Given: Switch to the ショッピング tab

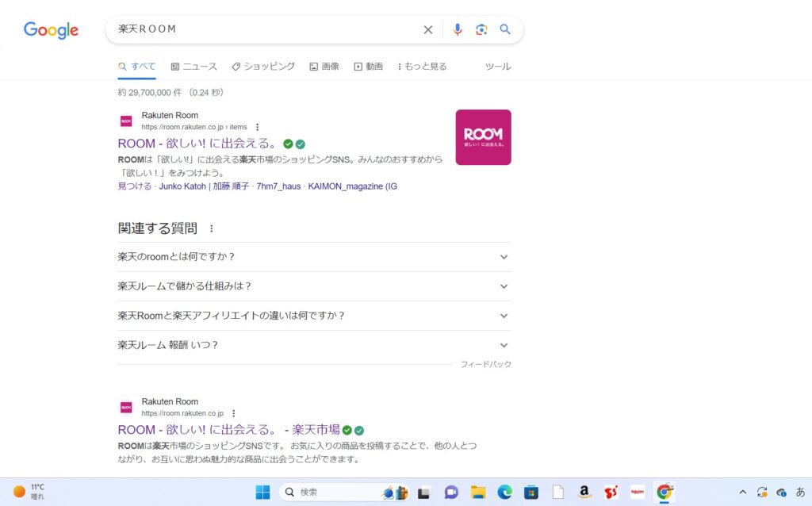Looking at the screenshot, I should (263, 67).
